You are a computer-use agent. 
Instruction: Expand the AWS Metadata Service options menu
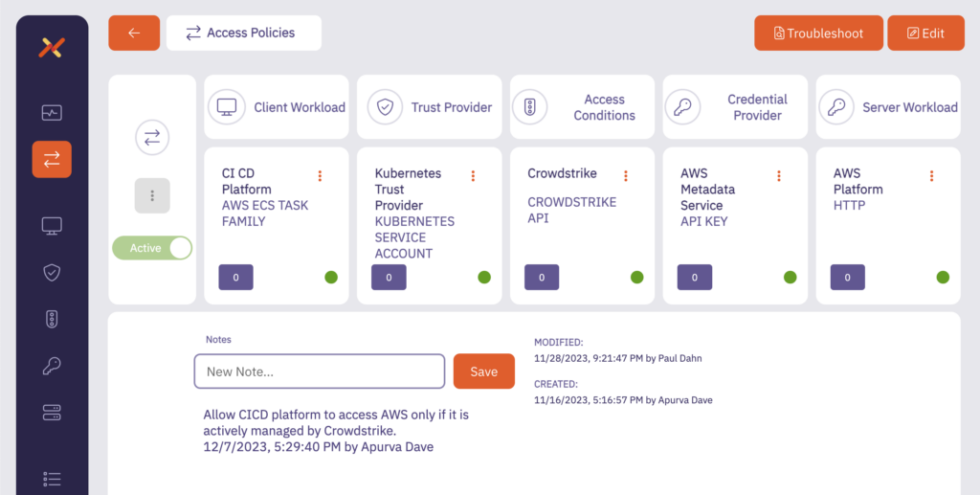(x=779, y=175)
